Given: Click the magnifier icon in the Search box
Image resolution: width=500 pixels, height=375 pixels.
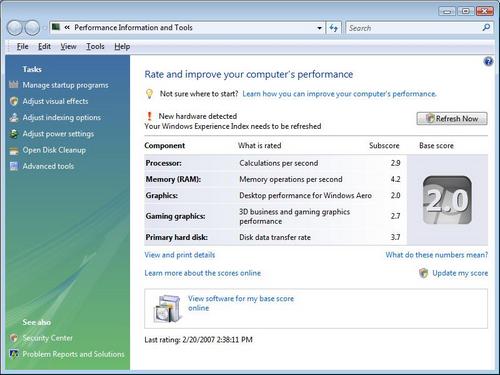Looking at the screenshot, I should 486,28.
